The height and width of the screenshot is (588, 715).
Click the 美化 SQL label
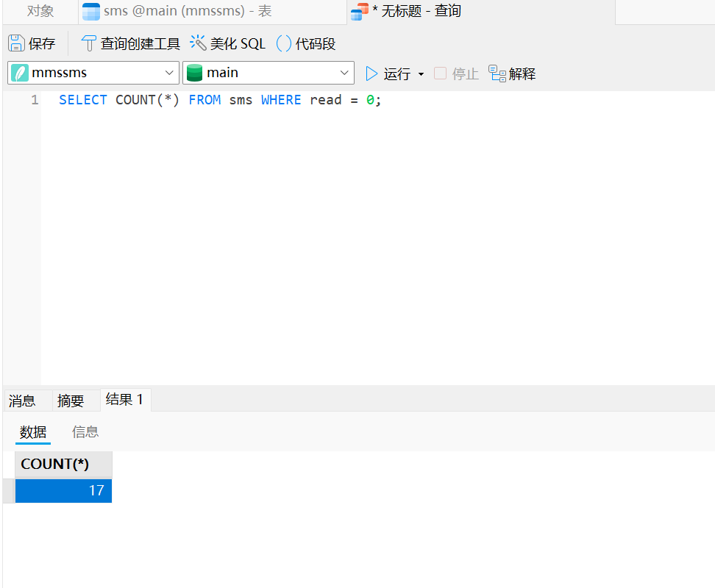coord(238,43)
